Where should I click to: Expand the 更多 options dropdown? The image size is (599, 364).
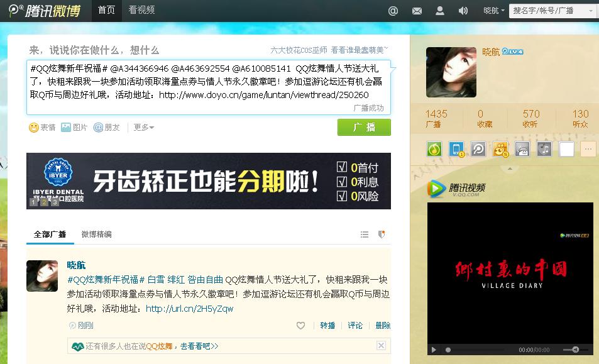pyautogui.click(x=144, y=127)
